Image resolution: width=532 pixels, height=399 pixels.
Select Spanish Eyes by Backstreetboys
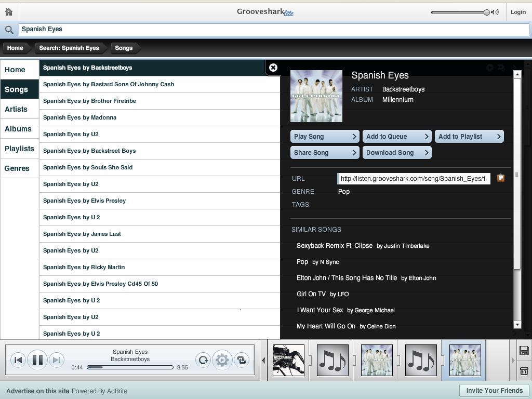tap(152, 68)
